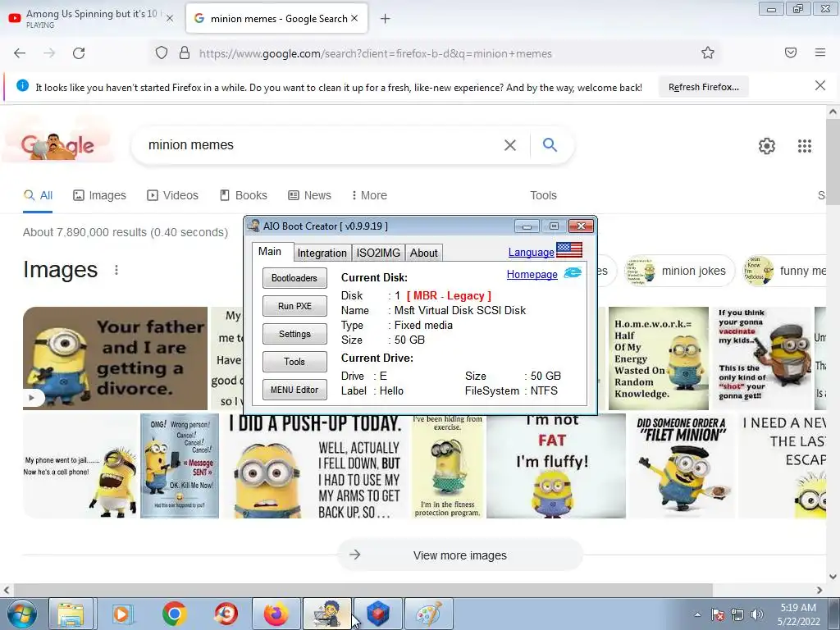
Task: Click the Run PXE button
Action: click(x=294, y=306)
